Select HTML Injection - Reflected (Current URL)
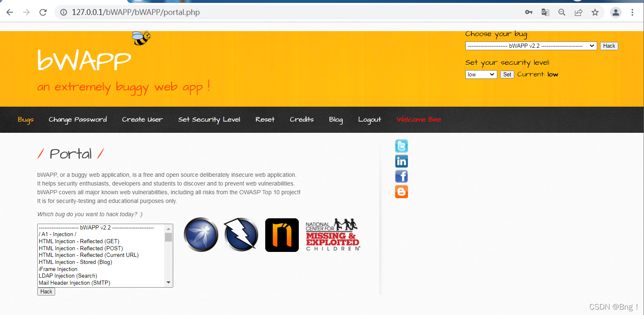This screenshot has width=644, height=315. 102,255
